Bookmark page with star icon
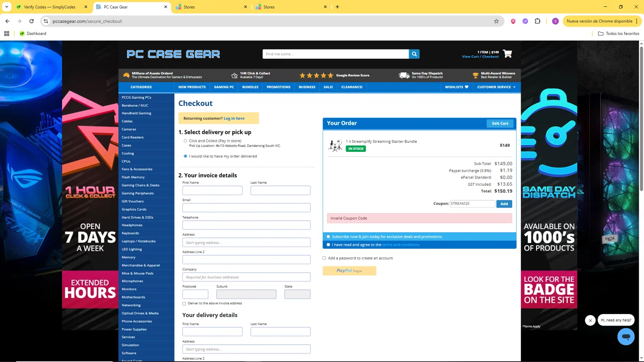Screen dimensions: 644x362 496,21
